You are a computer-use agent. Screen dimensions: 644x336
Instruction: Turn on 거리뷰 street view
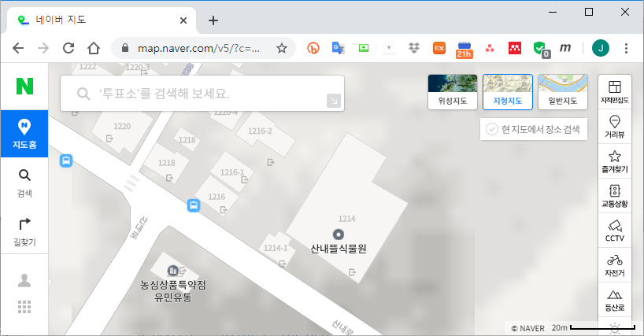614,127
